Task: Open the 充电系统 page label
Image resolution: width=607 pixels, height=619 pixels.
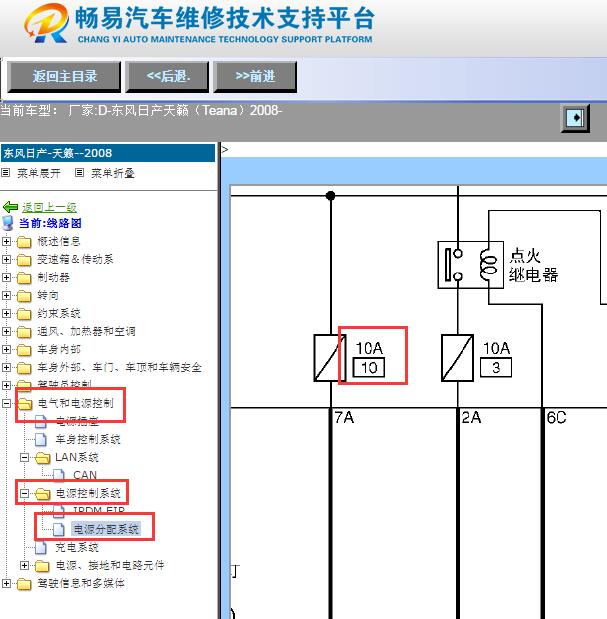Action: pos(77,547)
